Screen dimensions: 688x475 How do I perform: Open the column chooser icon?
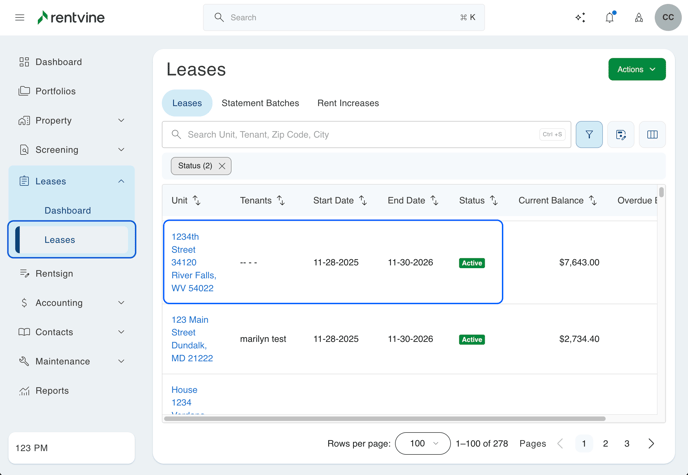(x=652, y=134)
